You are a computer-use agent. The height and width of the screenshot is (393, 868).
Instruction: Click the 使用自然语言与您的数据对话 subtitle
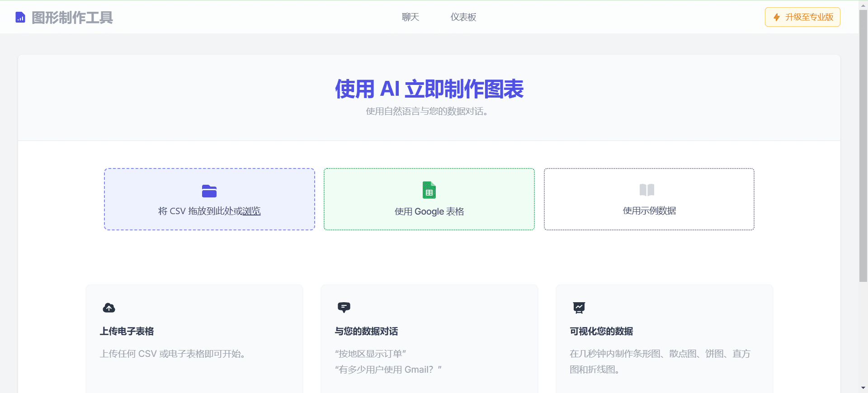pos(427,111)
